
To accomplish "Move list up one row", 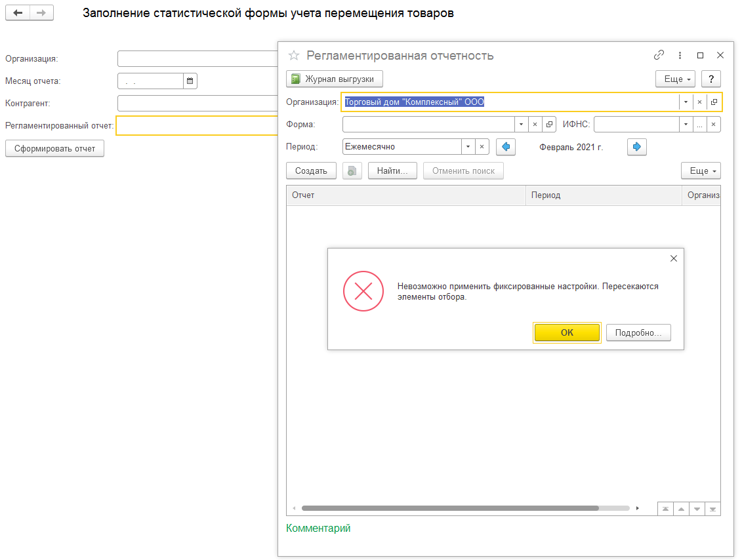I will pos(681,509).
